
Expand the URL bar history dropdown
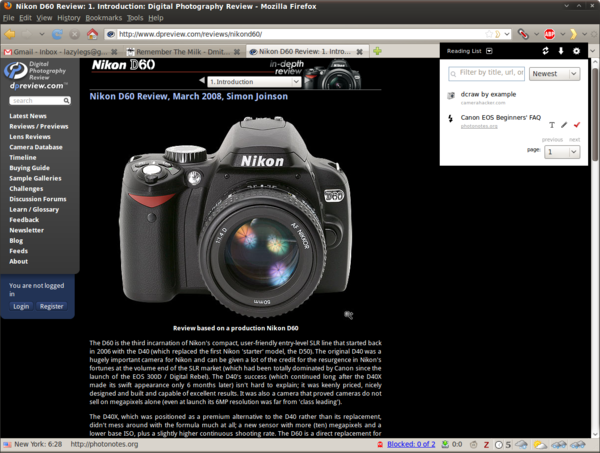pyautogui.click(x=507, y=34)
